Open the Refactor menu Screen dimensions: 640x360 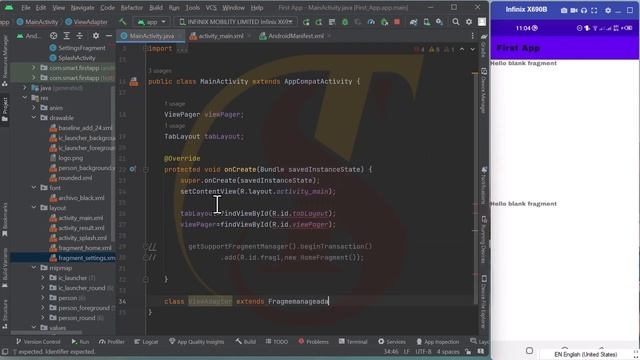pos(132,8)
